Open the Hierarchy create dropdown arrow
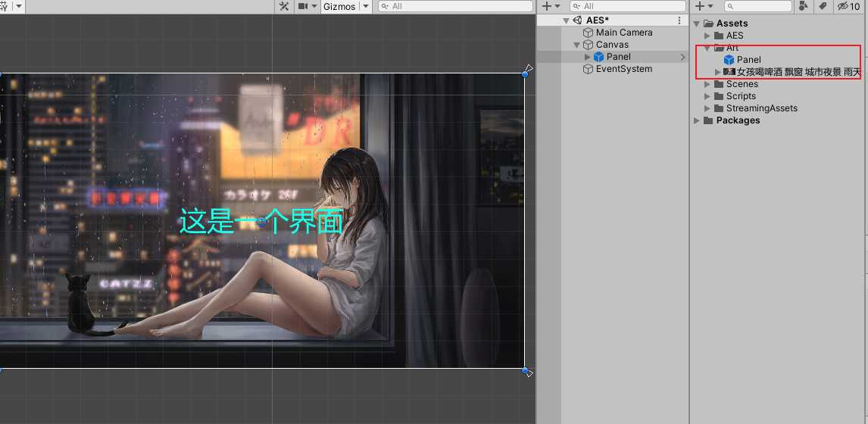Screen dimensions: 868x424 [557, 6]
